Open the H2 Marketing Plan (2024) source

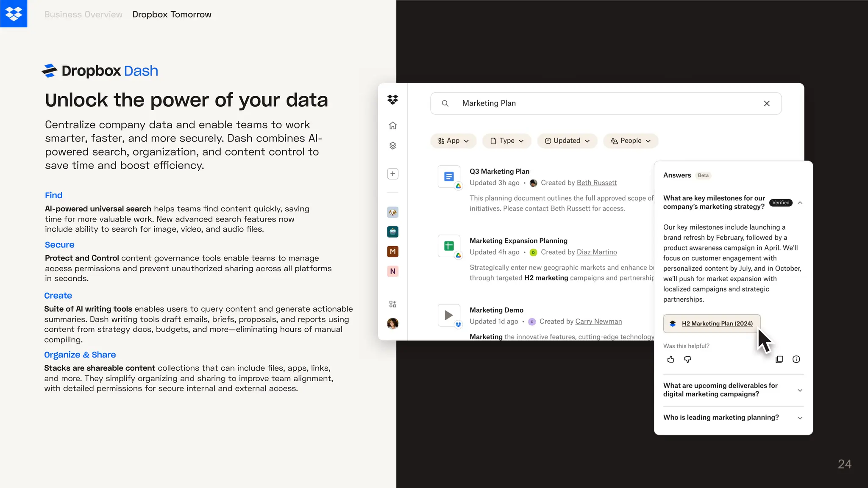click(712, 324)
